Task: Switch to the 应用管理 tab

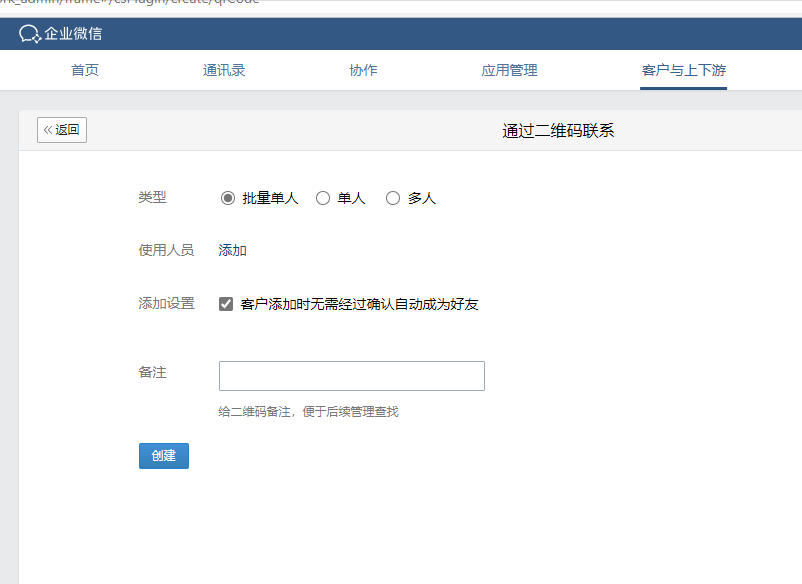Action: click(508, 70)
